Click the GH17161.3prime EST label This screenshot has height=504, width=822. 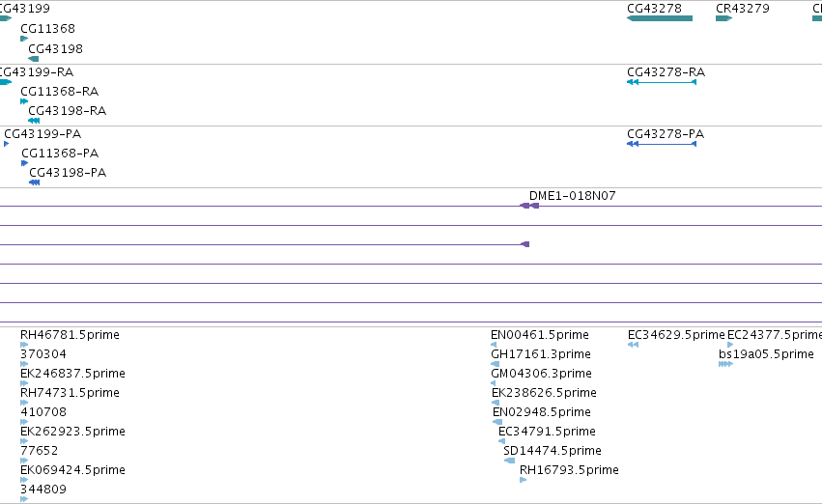(x=541, y=354)
